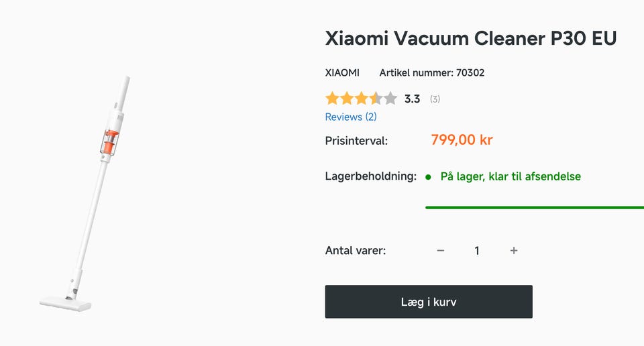This screenshot has width=644, height=346.
Task: Click the green stock level bar
Action: coord(534,207)
